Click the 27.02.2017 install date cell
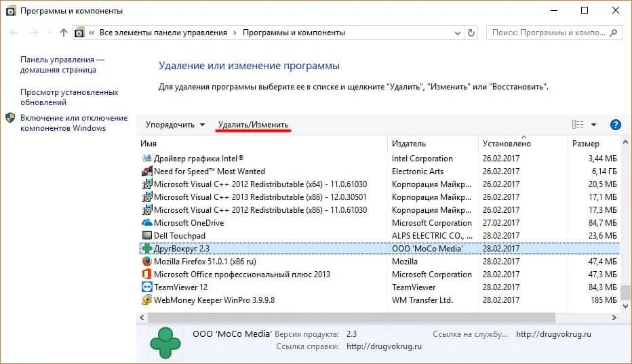The image size is (632, 364). [501, 222]
